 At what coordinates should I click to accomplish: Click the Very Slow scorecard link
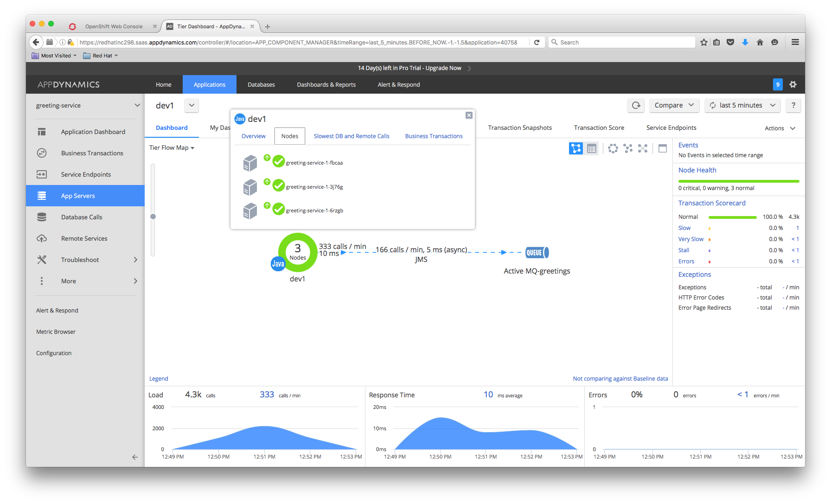pyautogui.click(x=690, y=239)
